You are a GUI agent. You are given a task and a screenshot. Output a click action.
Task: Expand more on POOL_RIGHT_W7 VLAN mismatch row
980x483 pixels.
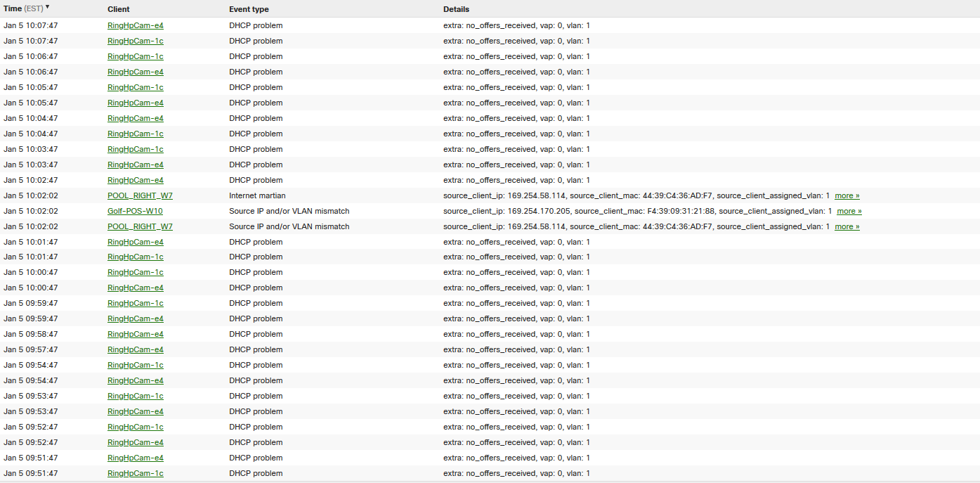tap(847, 226)
